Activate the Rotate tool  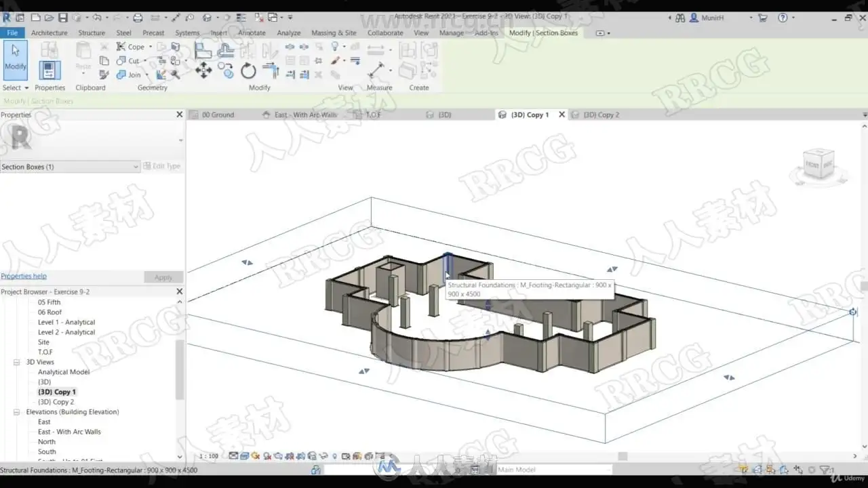click(x=248, y=70)
